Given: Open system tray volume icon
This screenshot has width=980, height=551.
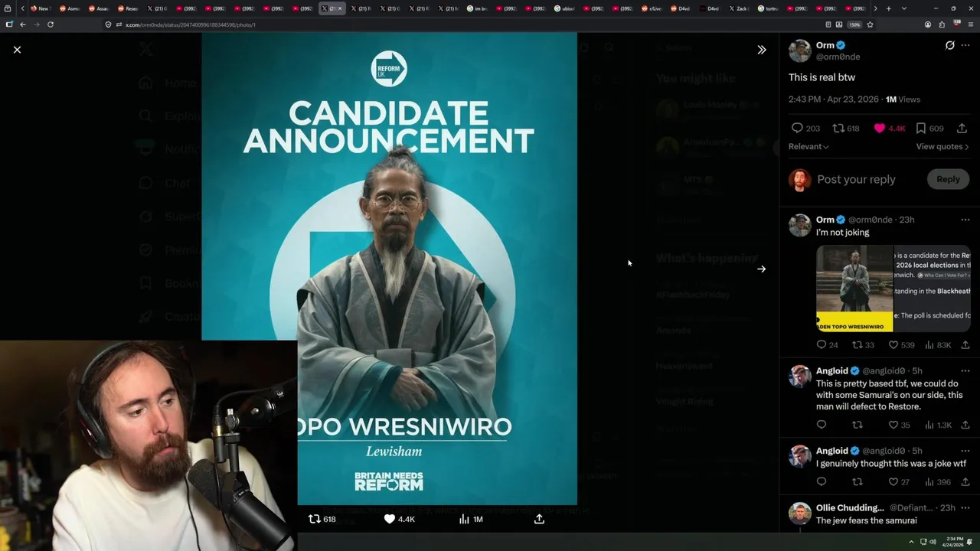Looking at the screenshot, I should coord(933,542).
